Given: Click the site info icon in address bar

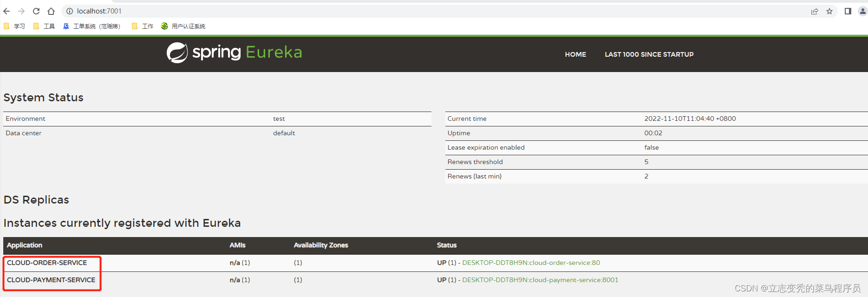Looking at the screenshot, I should 70,11.
